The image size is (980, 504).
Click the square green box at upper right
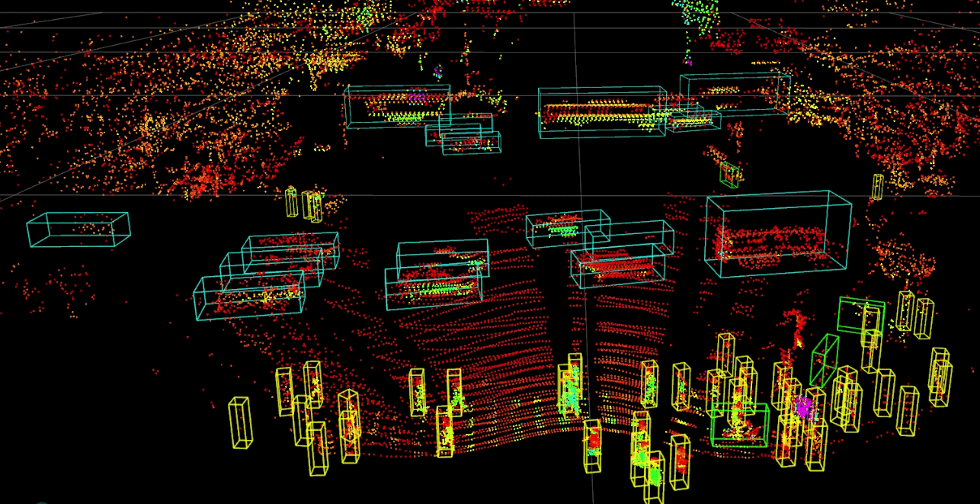click(861, 316)
